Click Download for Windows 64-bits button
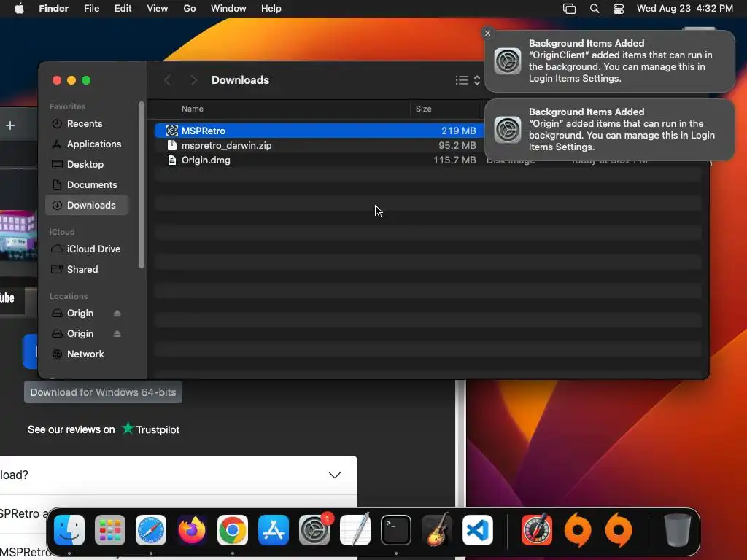The width and height of the screenshot is (747, 560). [x=104, y=392]
